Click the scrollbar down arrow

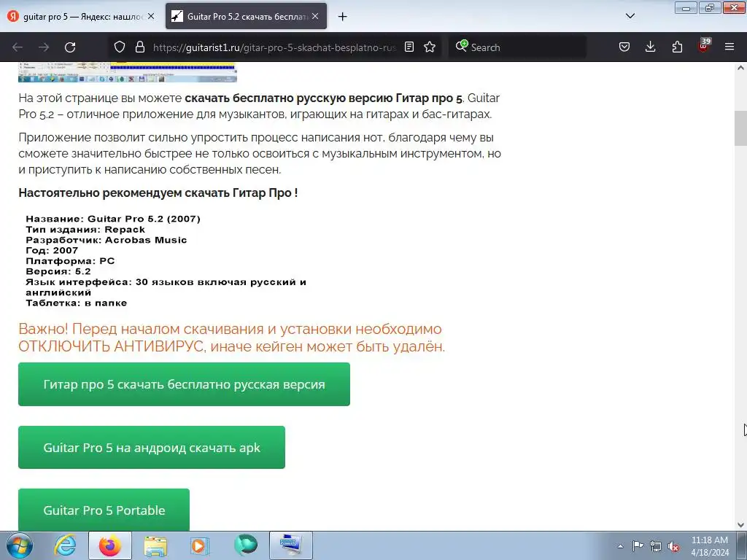740,525
